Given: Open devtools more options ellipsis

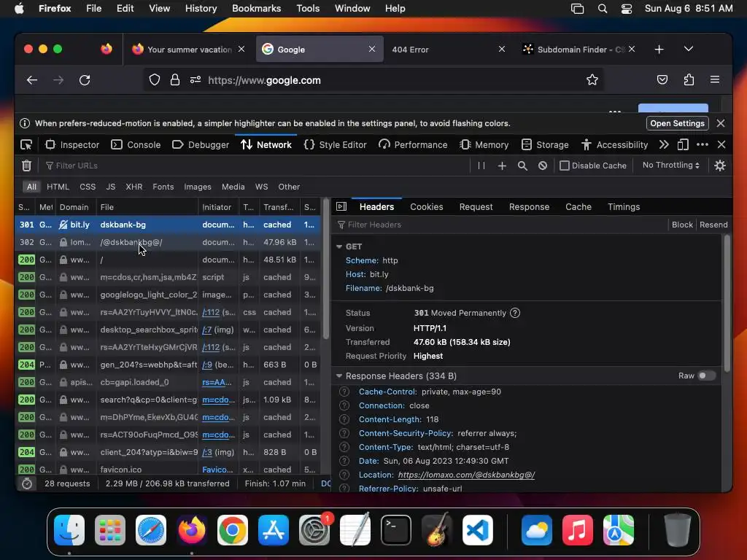Looking at the screenshot, I should click(703, 145).
